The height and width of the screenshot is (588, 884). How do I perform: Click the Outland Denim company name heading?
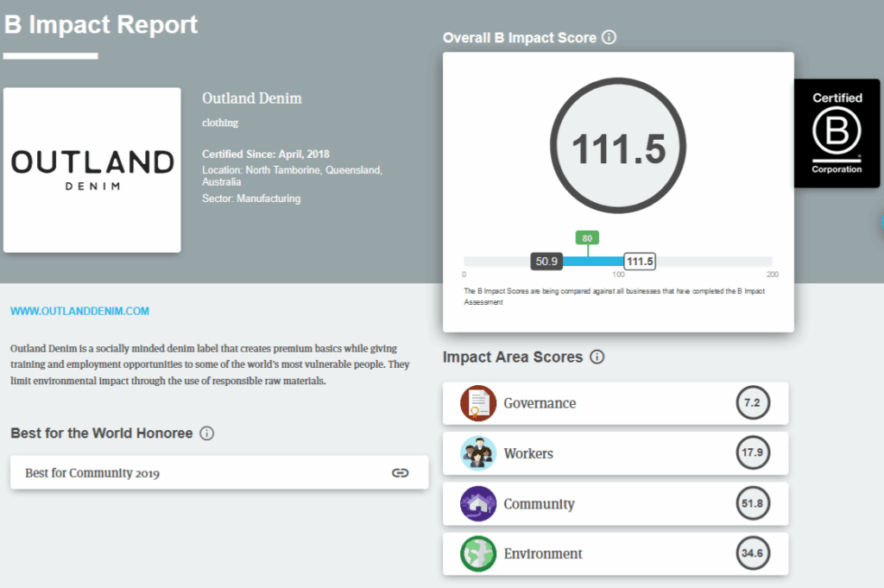click(x=252, y=98)
